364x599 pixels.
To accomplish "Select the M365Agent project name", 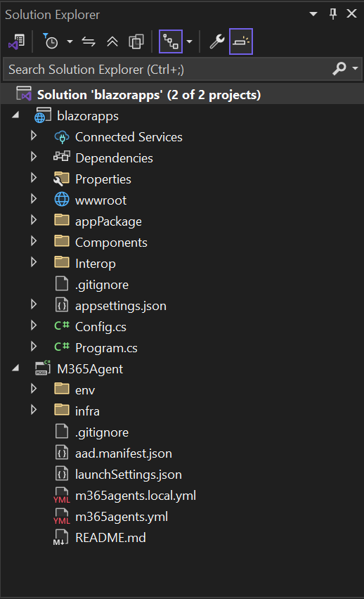I will point(90,369).
